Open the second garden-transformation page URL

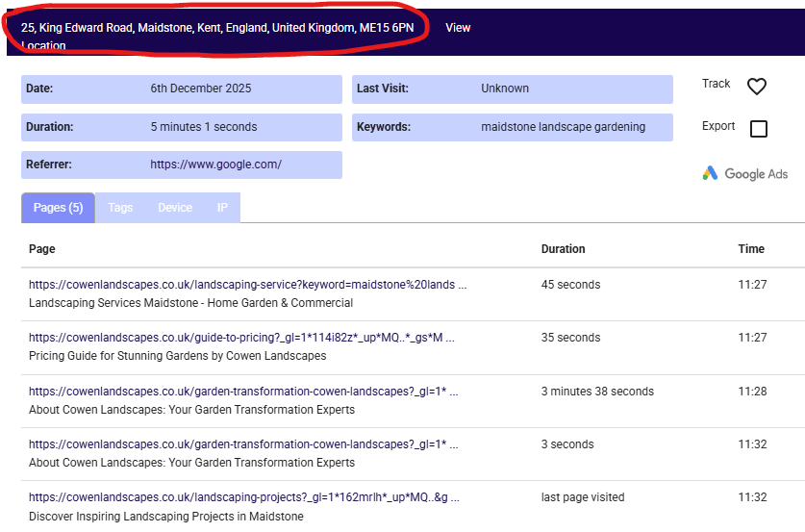(243, 444)
